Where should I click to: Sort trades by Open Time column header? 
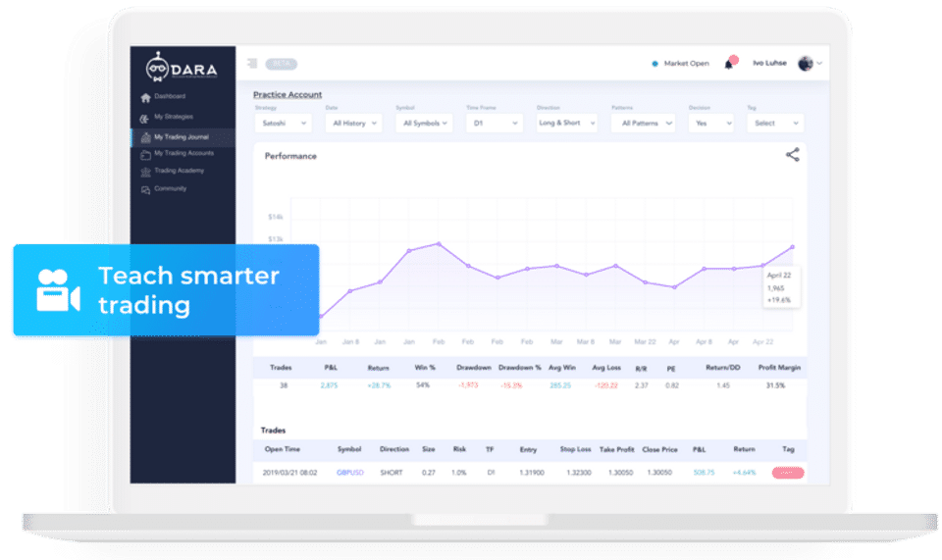coord(283,449)
